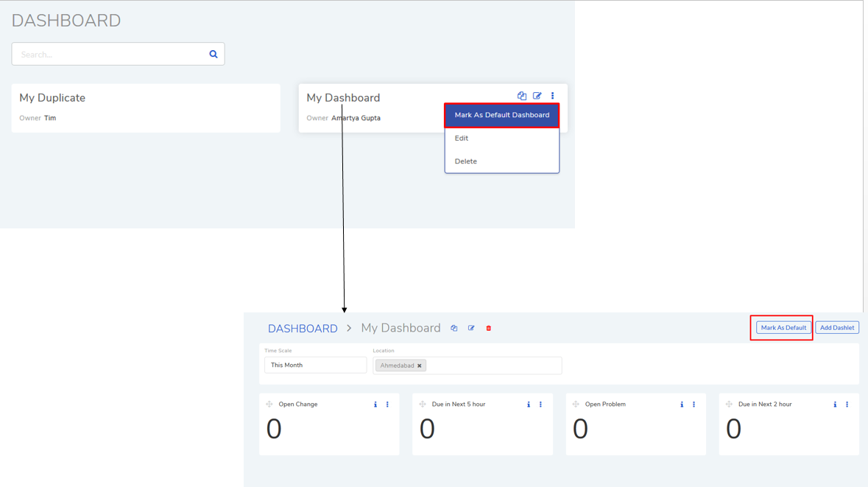Click the Tim owner name
This screenshot has height=487, width=868.
pos(50,118)
